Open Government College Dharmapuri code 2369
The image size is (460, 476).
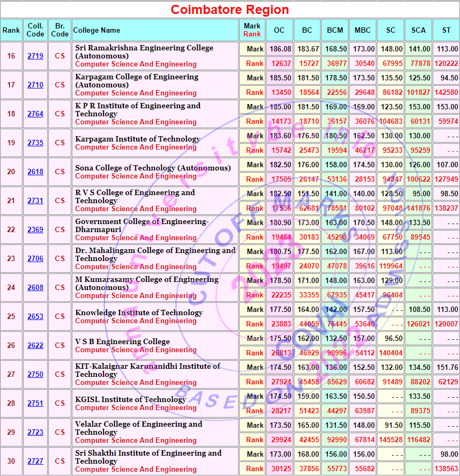pyautogui.click(x=35, y=230)
